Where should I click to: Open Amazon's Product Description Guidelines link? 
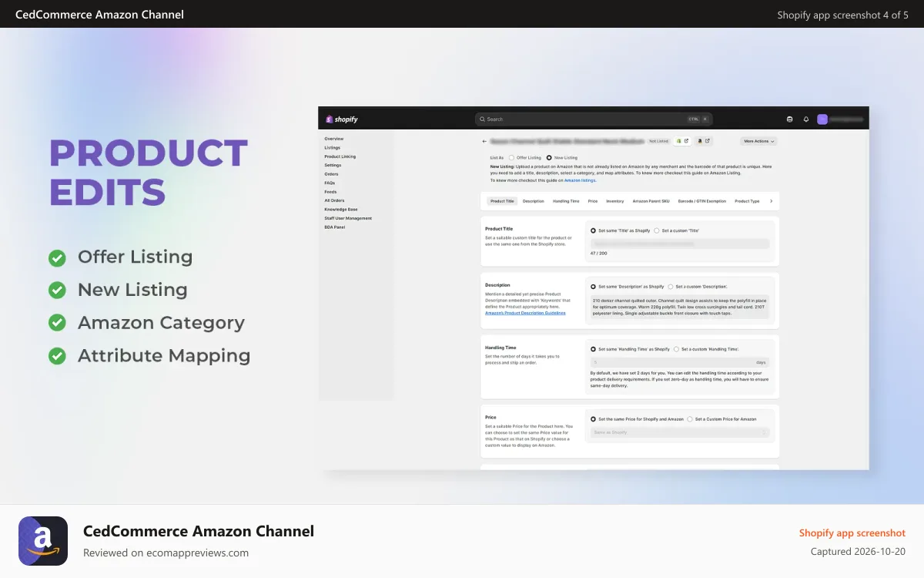pyautogui.click(x=525, y=313)
